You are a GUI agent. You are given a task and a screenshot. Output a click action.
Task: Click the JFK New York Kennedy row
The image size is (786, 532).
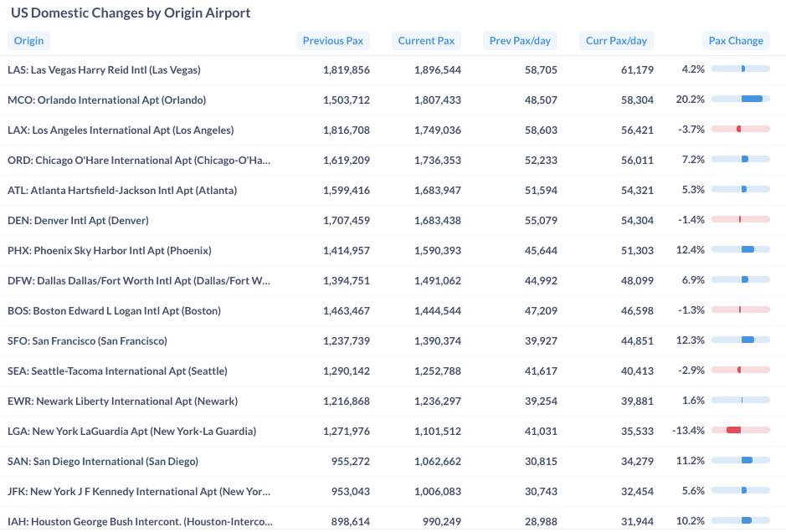pyautogui.click(x=139, y=492)
